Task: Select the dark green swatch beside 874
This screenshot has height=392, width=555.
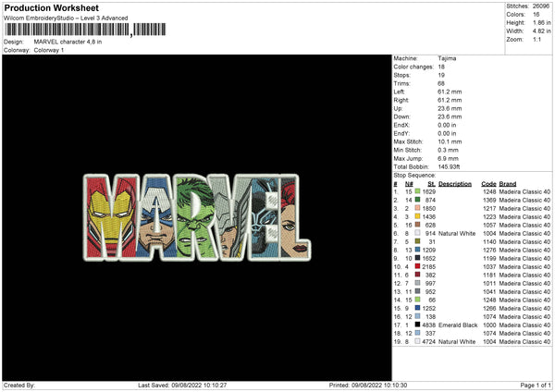Action: (418, 200)
